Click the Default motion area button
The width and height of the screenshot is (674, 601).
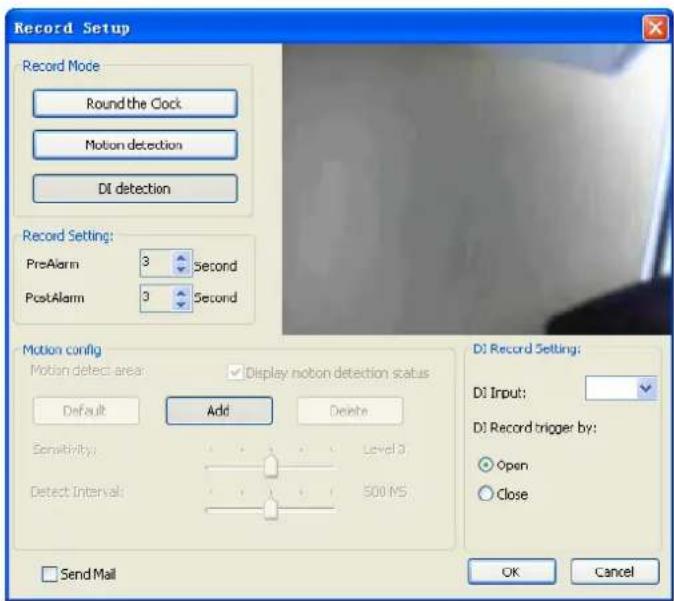(x=86, y=411)
